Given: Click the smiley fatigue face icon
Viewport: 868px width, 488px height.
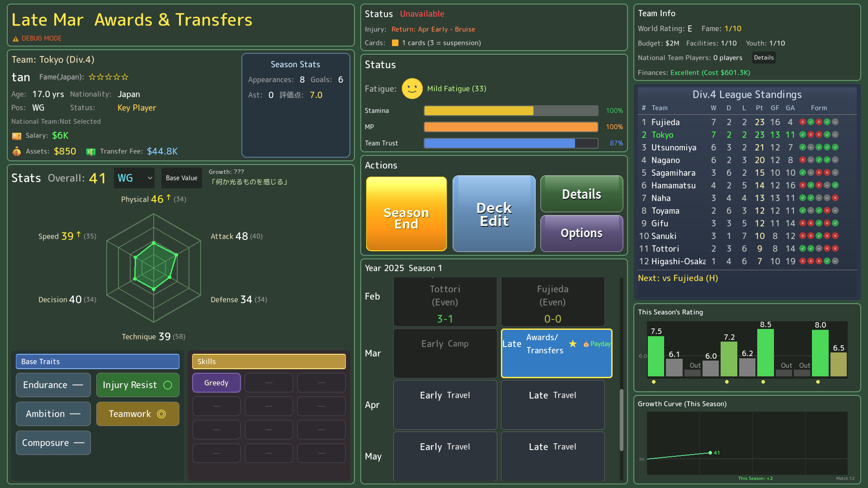Looking at the screenshot, I should (x=412, y=89).
